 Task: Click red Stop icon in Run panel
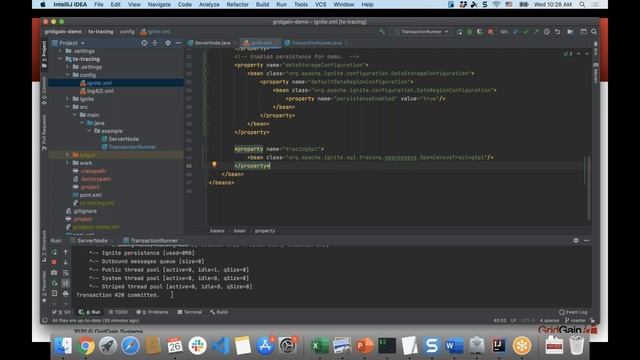coord(54,262)
